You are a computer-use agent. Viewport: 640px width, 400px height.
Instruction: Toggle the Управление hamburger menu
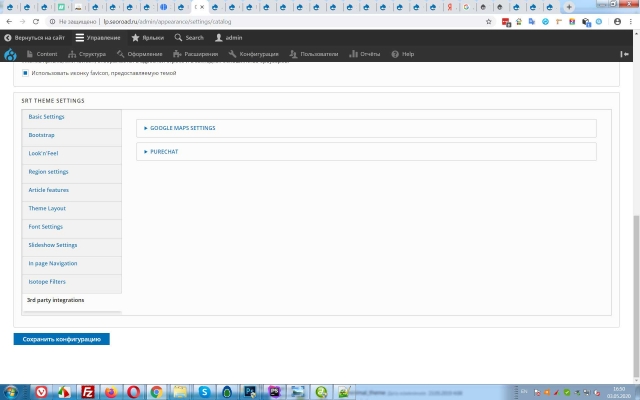[x=98, y=37]
